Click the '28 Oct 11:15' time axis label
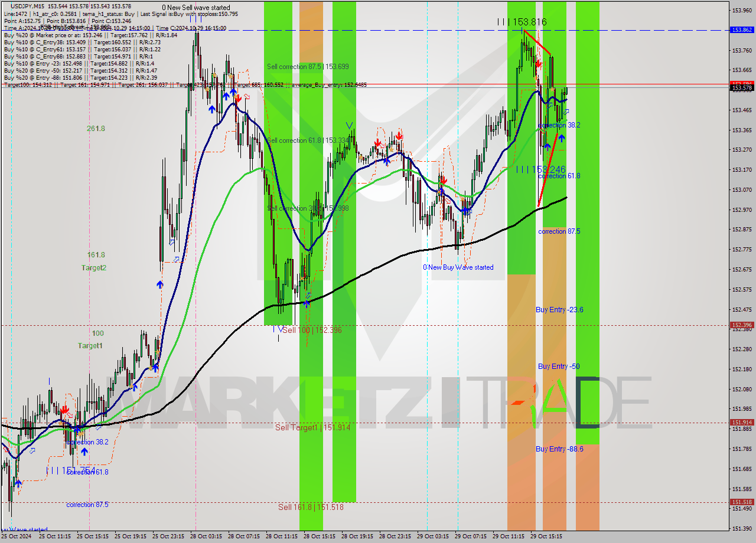This screenshot has width=756, height=543. (x=281, y=537)
